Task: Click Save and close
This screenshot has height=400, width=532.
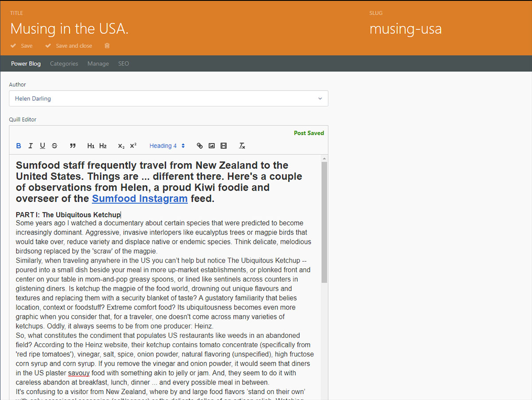Action: (69, 46)
